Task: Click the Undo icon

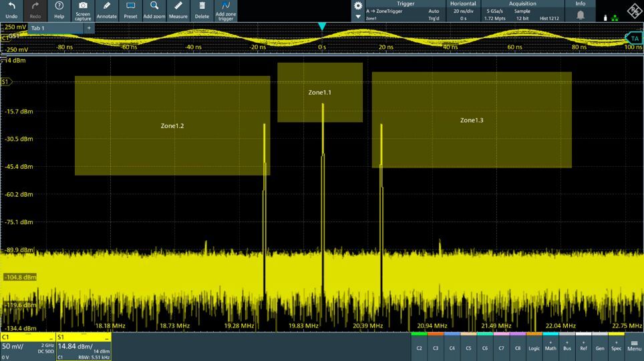Action: click(x=11, y=10)
